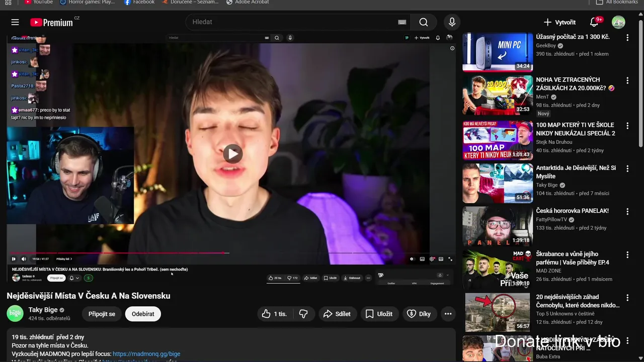Open the Adobe Acrobat bookmark
The image size is (644, 362).
pyautogui.click(x=248, y=2)
